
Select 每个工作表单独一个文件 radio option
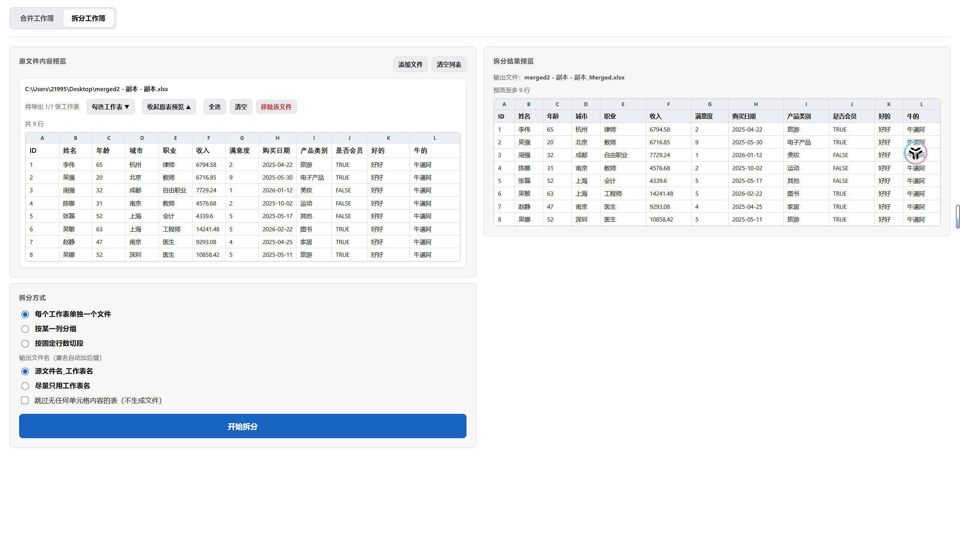click(x=25, y=314)
